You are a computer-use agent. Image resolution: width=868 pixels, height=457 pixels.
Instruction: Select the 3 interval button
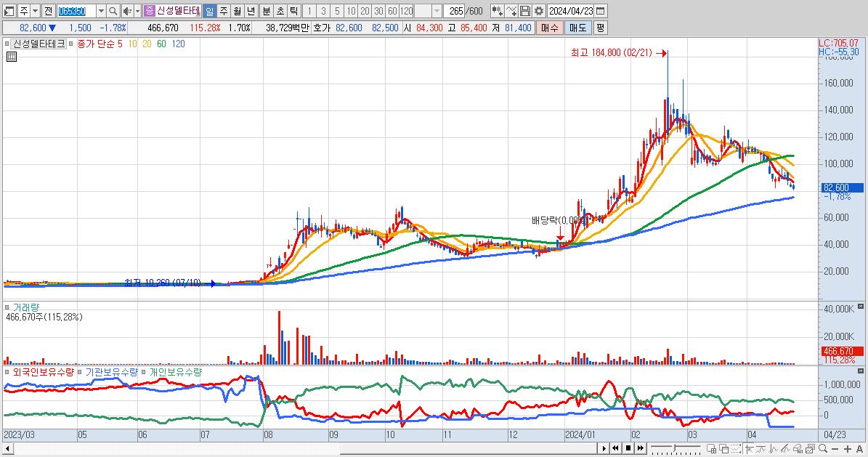click(x=323, y=11)
